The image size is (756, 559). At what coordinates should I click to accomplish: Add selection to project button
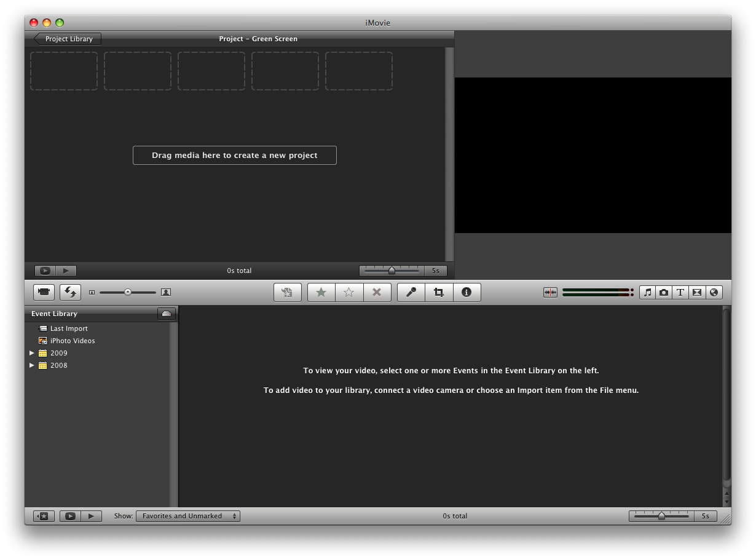[x=287, y=292]
